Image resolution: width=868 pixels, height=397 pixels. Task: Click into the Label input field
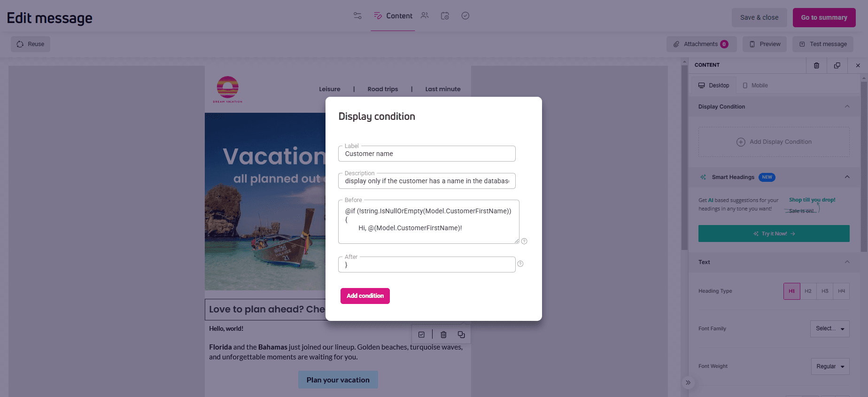tap(427, 154)
